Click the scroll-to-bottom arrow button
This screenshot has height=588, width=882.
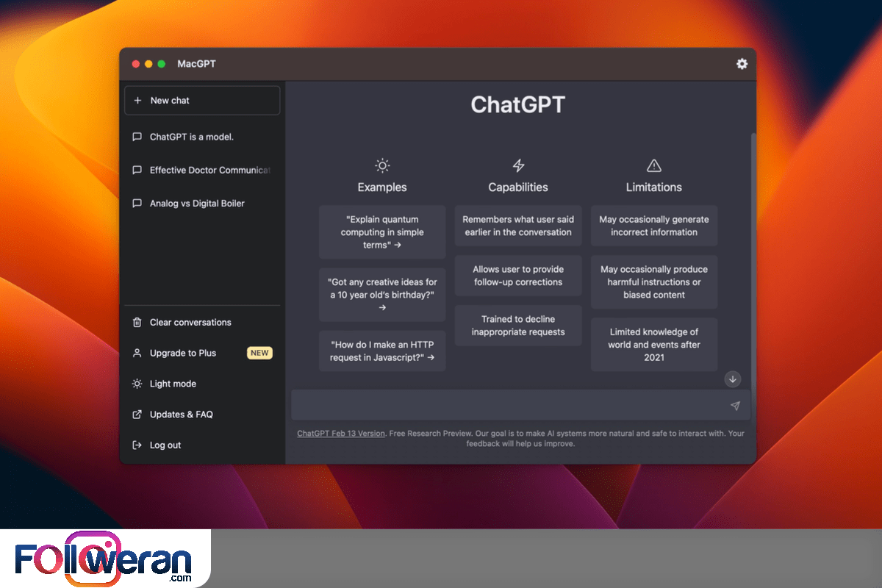732,379
